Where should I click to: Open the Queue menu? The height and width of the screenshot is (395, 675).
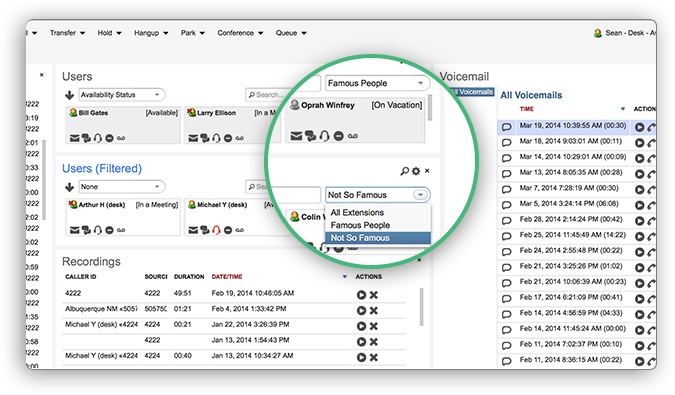pyautogui.click(x=291, y=33)
